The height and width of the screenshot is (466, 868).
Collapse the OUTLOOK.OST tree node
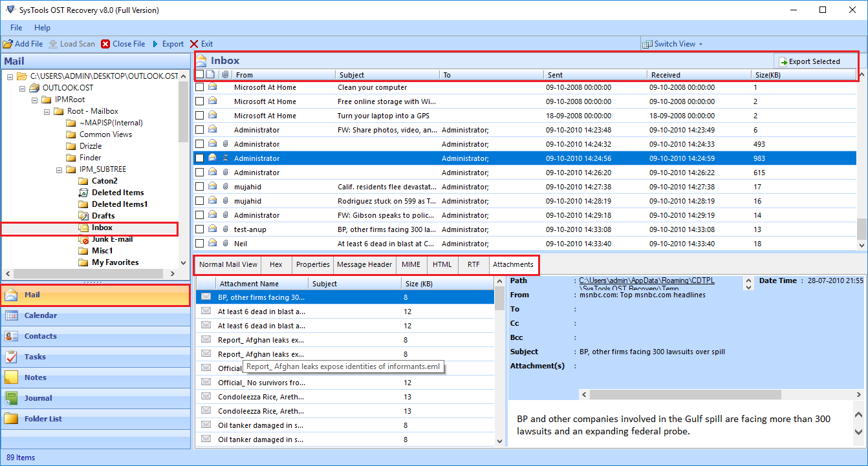(x=23, y=88)
